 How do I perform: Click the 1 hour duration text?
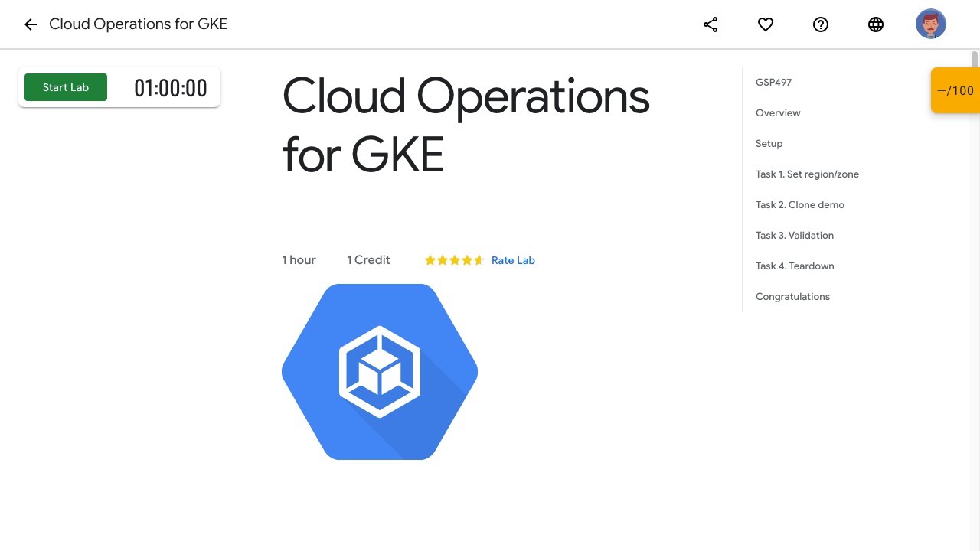(299, 260)
